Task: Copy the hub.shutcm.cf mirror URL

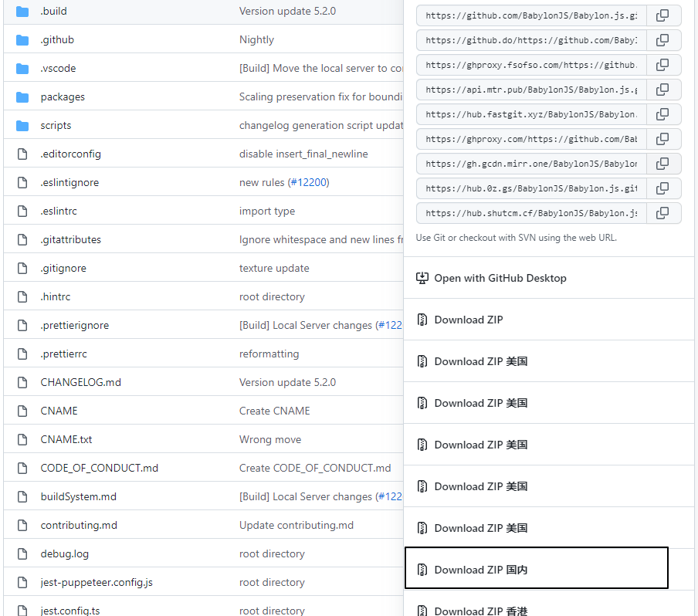Action: click(662, 213)
